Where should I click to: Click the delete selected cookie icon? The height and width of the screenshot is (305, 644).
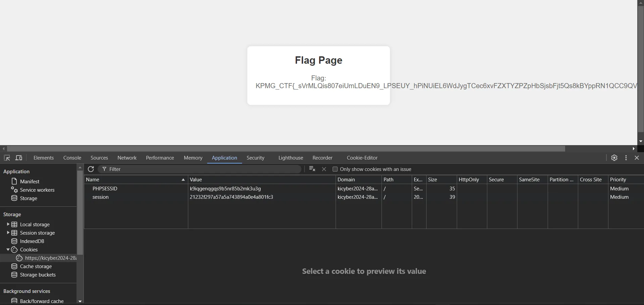[324, 169]
